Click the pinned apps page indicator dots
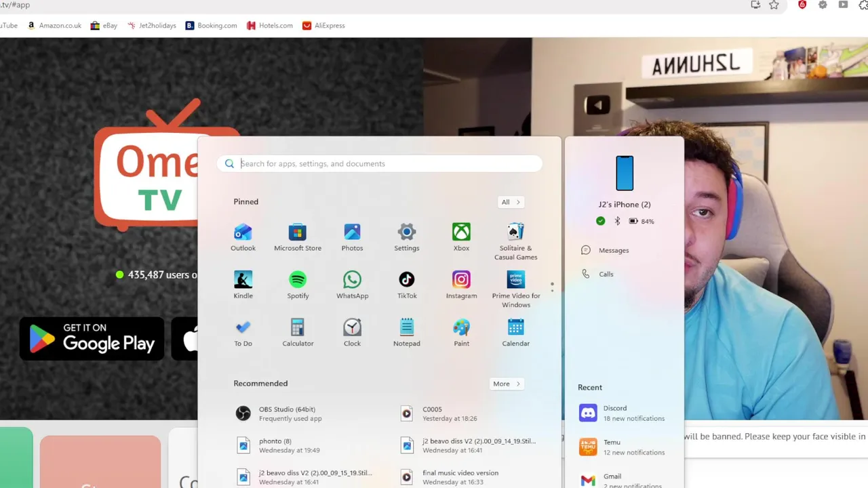868x488 pixels. coord(552,287)
